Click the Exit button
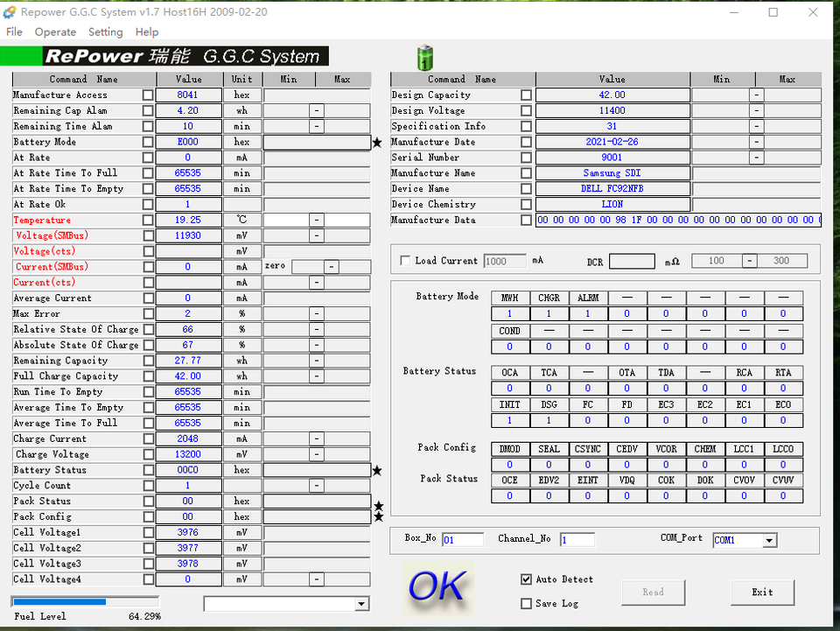Screen dimensions: 840x631 [762, 592]
